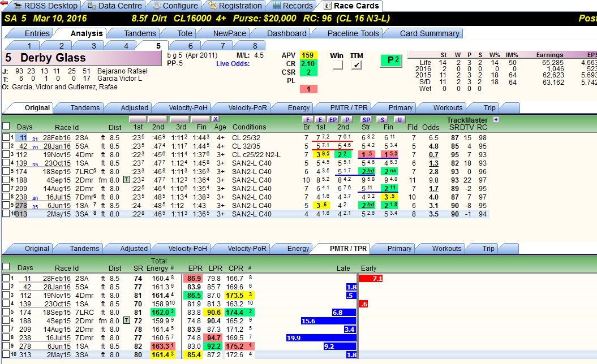Screen dimensions: 597x364
Task: Check the select-all box beside lower Days header
Action: click(6, 267)
